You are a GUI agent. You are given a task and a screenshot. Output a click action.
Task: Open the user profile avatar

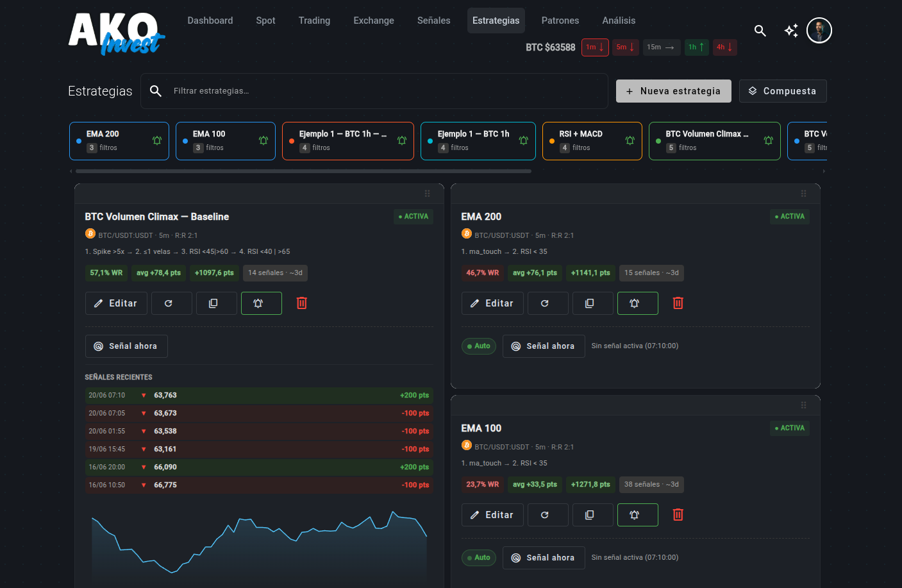[x=819, y=30]
